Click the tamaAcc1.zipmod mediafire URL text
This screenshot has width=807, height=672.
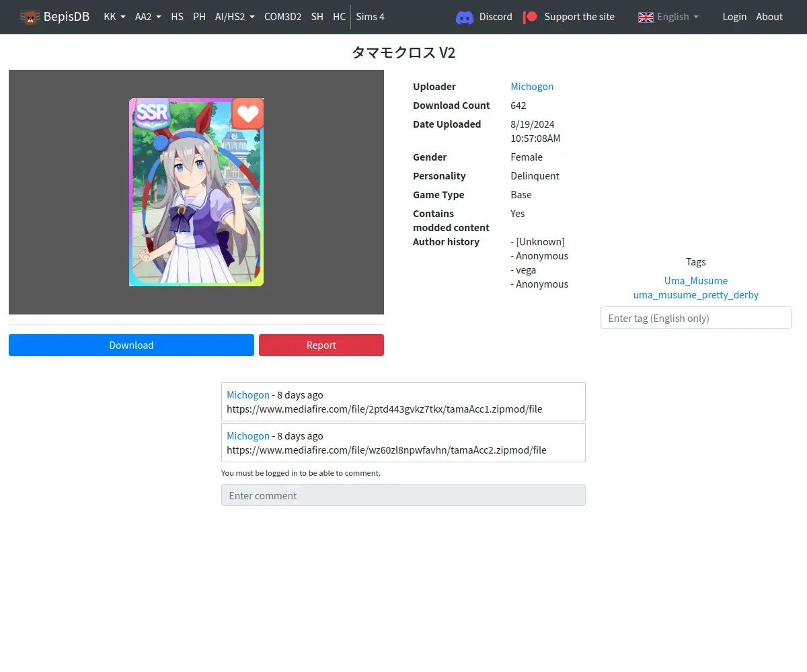point(385,409)
